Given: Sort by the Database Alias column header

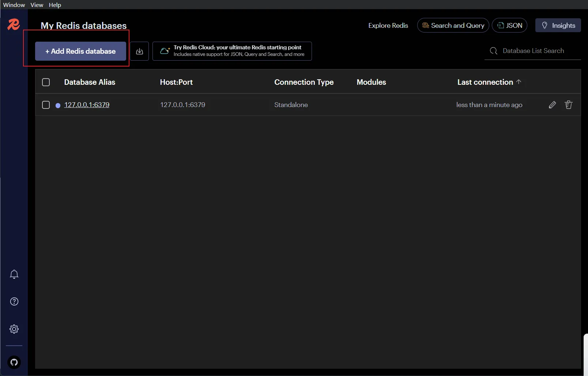Looking at the screenshot, I should click(90, 82).
